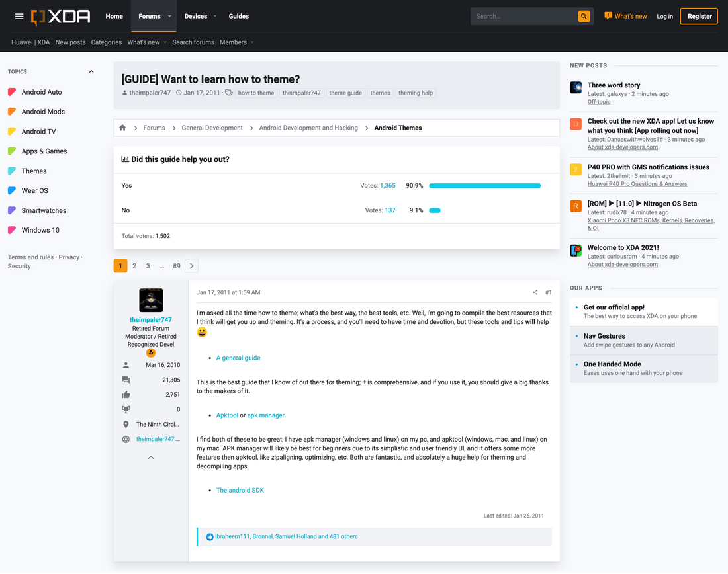Click the trophy icon in the member panel

click(126, 409)
